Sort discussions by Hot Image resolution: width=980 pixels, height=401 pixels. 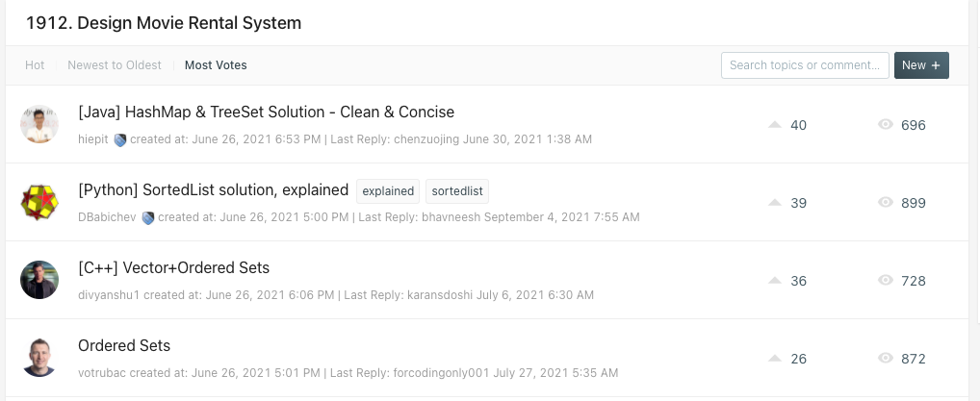tap(35, 65)
